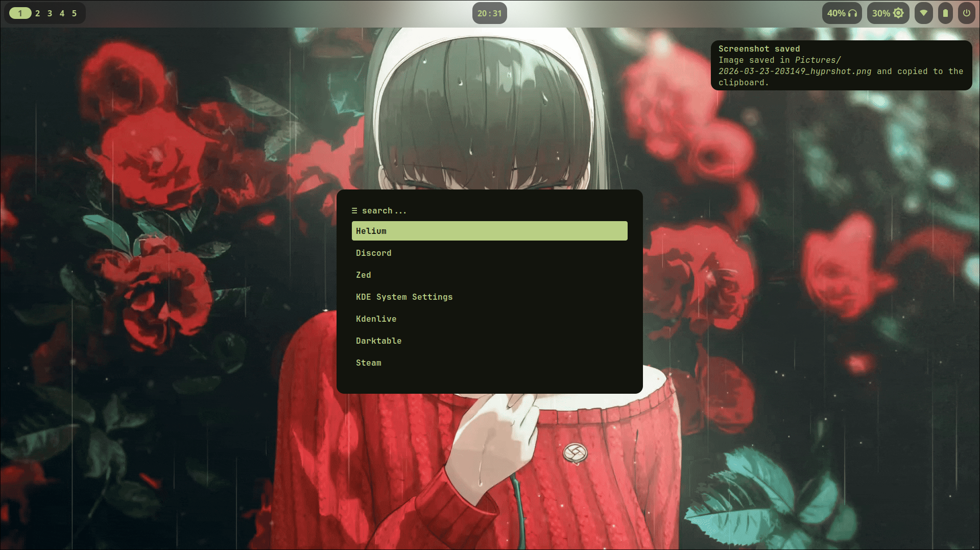Open the Wi-Fi network indicator
This screenshot has height=550, width=980.
[923, 13]
